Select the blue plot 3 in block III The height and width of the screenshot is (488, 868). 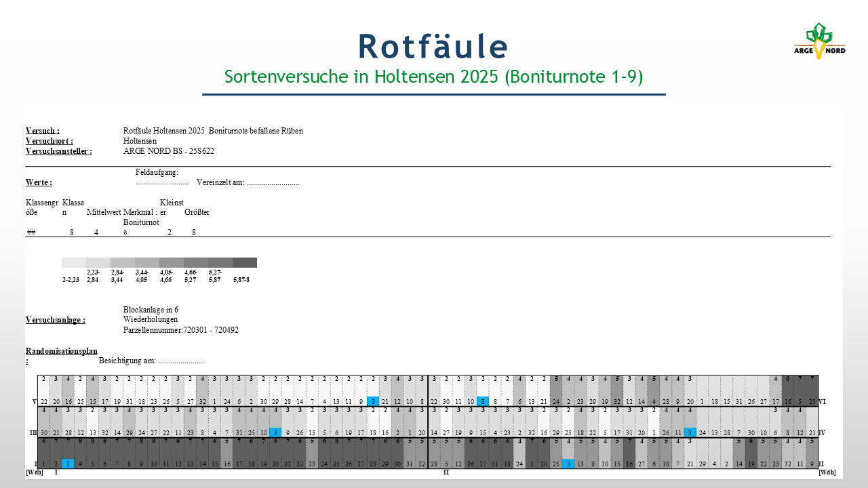[275, 432]
